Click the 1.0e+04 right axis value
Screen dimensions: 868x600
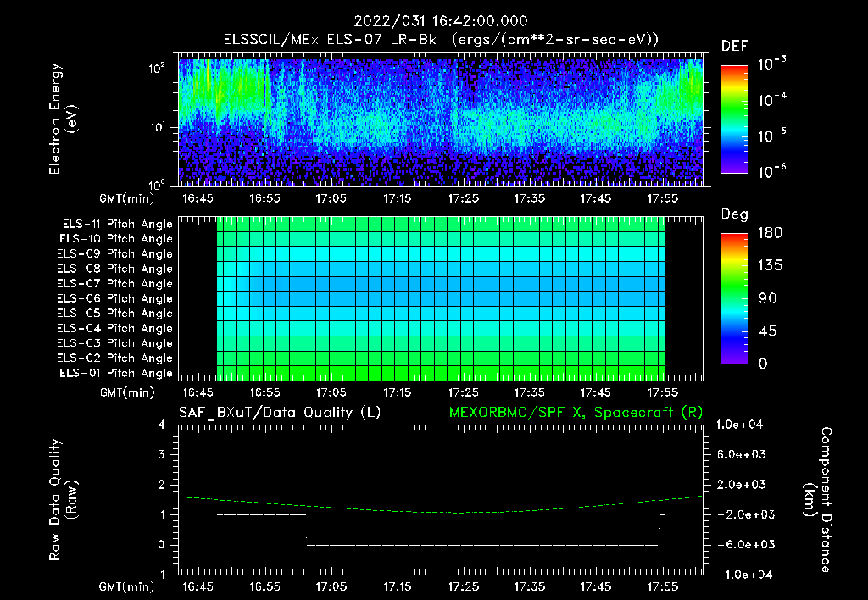(739, 425)
